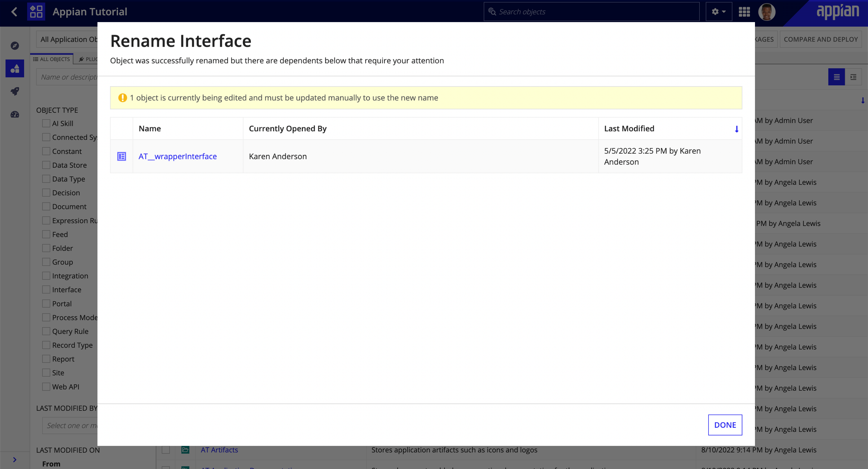Click the warning icon in yellow banner
This screenshot has width=868, height=469.
pyautogui.click(x=122, y=98)
